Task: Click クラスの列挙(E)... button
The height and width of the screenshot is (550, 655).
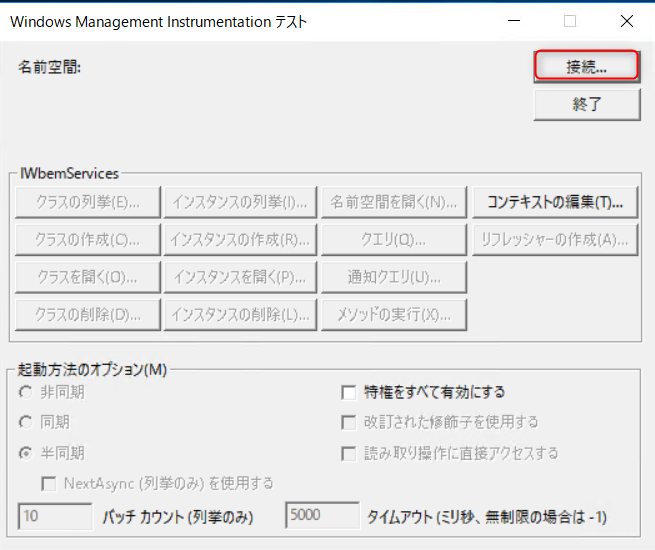Action: click(86, 202)
